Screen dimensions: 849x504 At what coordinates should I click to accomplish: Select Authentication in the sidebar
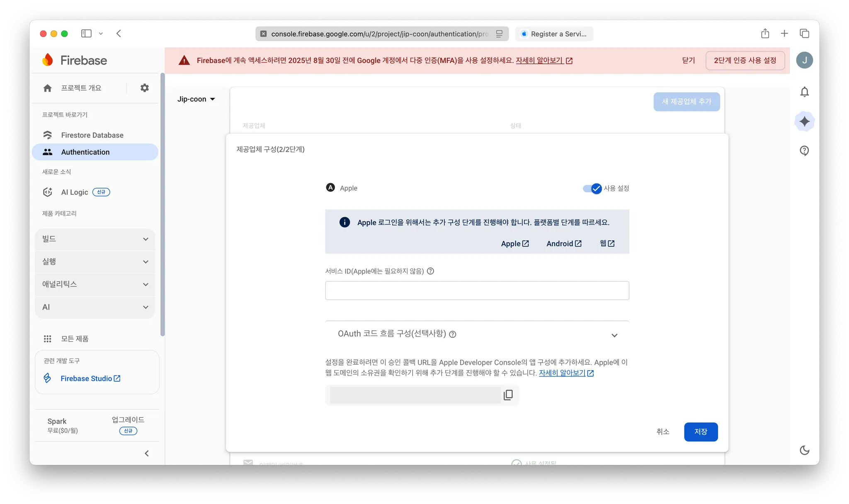pyautogui.click(x=85, y=152)
